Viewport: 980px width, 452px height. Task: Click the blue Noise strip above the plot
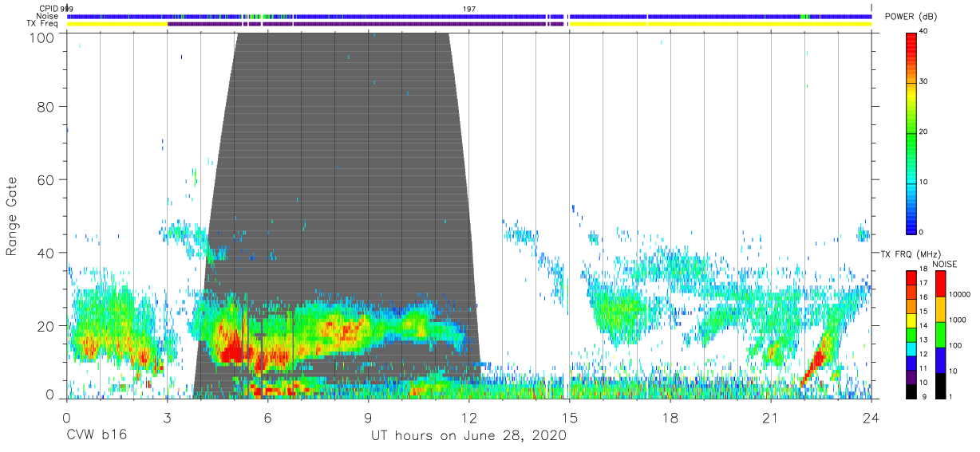[470, 16]
